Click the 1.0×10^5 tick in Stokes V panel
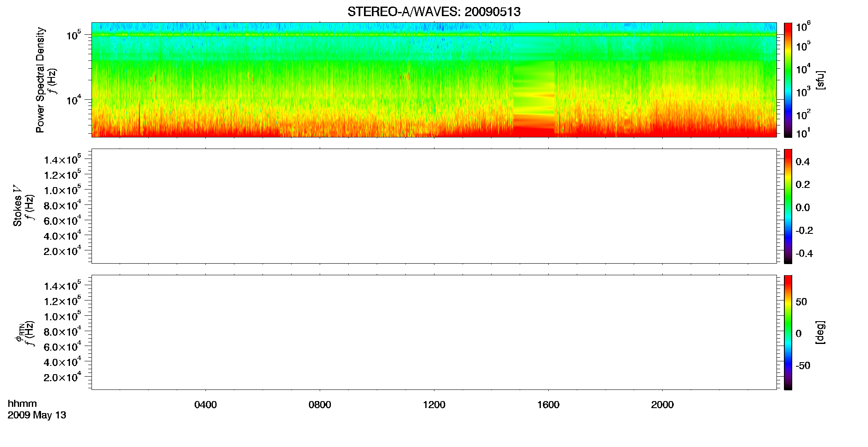 tap(63, 190)
